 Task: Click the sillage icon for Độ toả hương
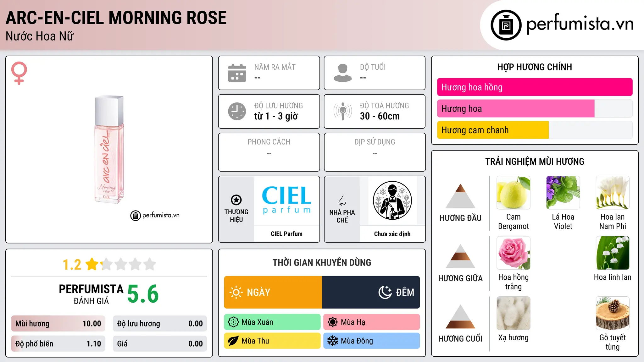point(343,111)
